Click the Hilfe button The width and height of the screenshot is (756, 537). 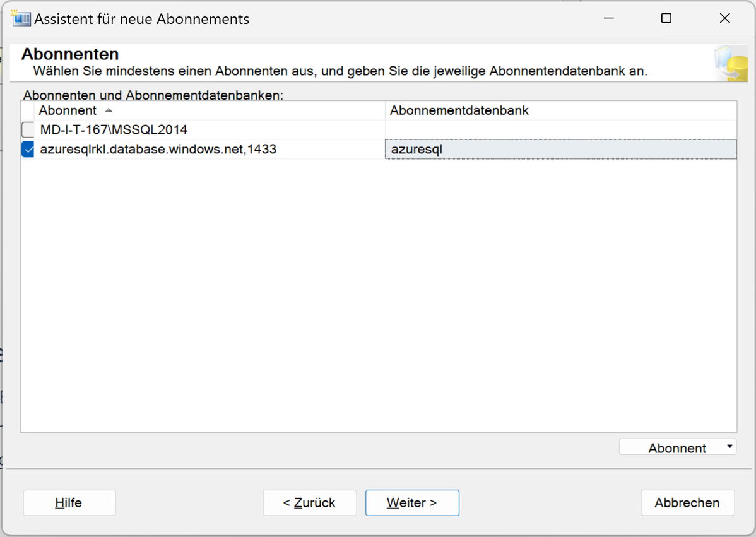(x=69, y=503)
